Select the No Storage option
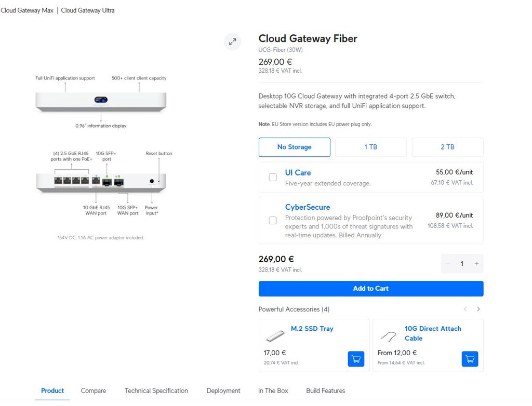 [294, 147]
